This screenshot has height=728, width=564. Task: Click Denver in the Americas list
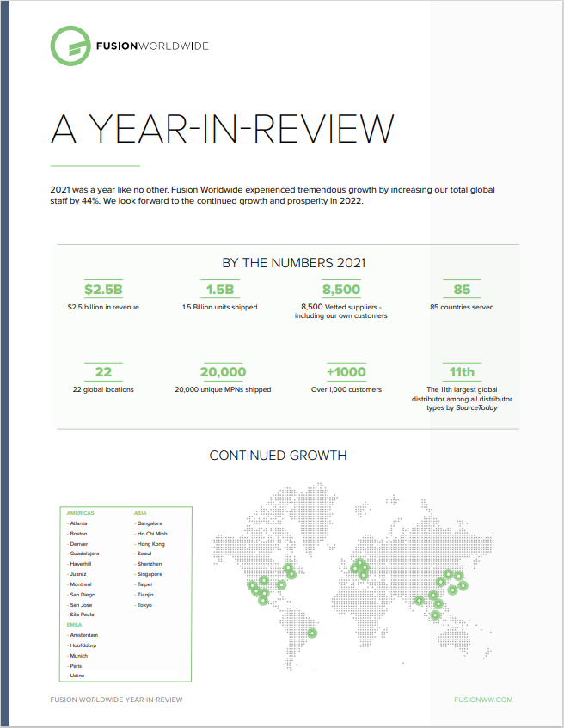pos(79,544)
